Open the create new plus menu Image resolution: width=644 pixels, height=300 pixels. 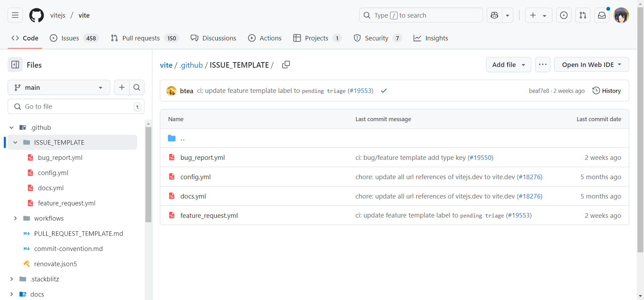click(539, 15)
